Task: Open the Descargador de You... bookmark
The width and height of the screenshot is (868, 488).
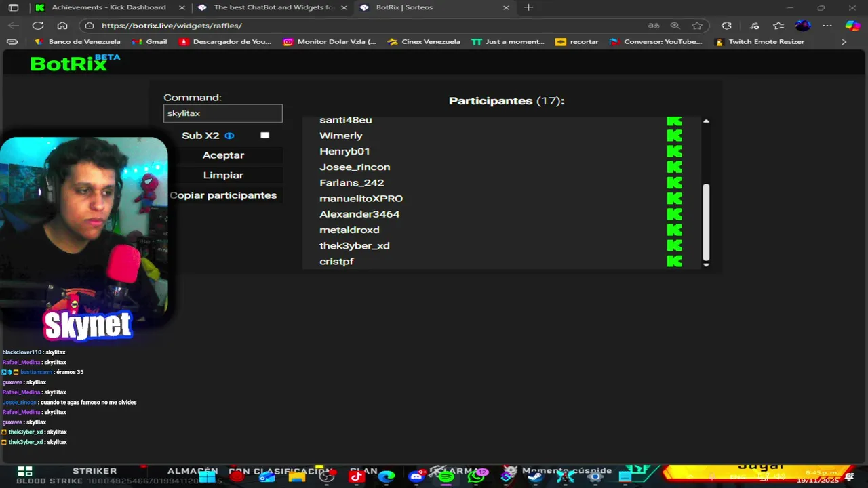Action: coord(225,42)
